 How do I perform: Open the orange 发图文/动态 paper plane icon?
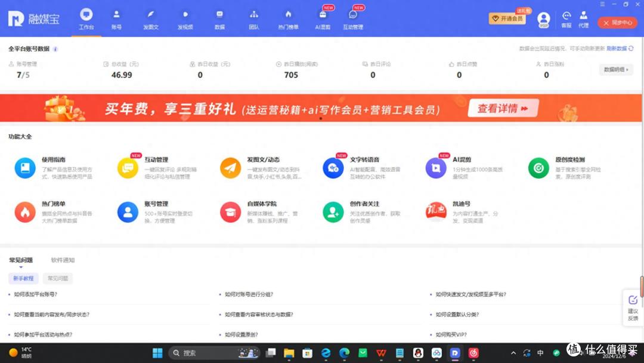point(230,168)
